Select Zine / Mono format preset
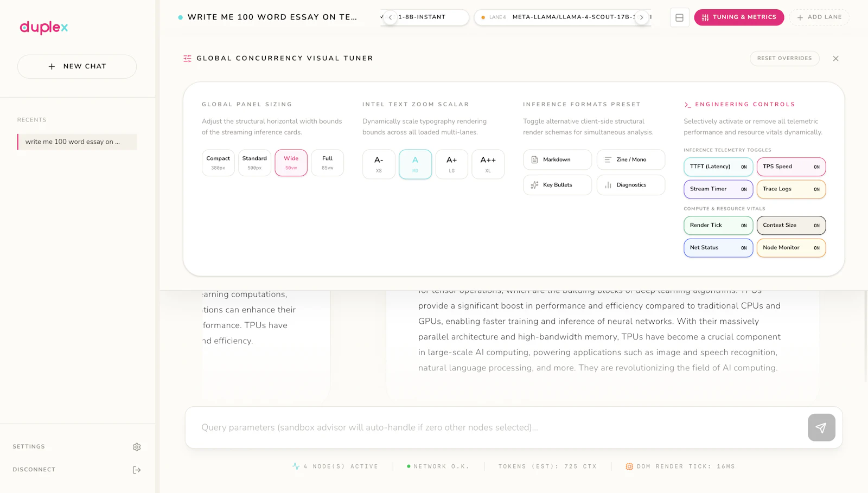 pyautogui.click(x=631, y=159)
